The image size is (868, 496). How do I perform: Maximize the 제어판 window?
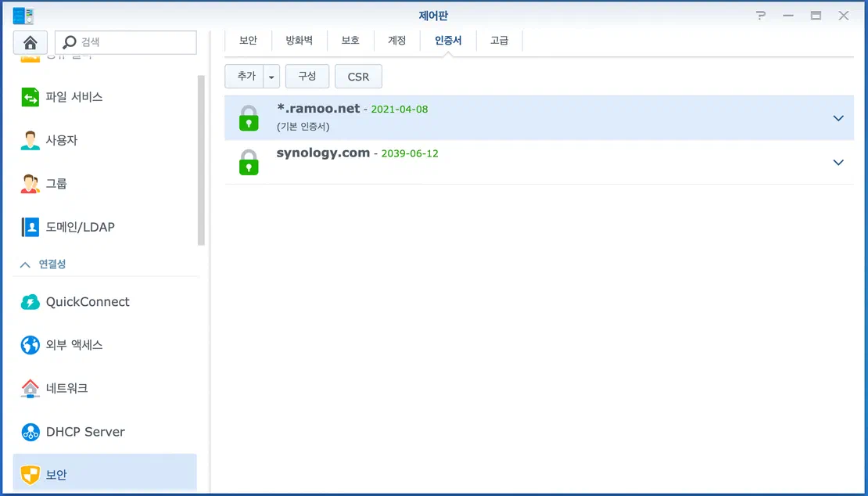click(816, 16)
